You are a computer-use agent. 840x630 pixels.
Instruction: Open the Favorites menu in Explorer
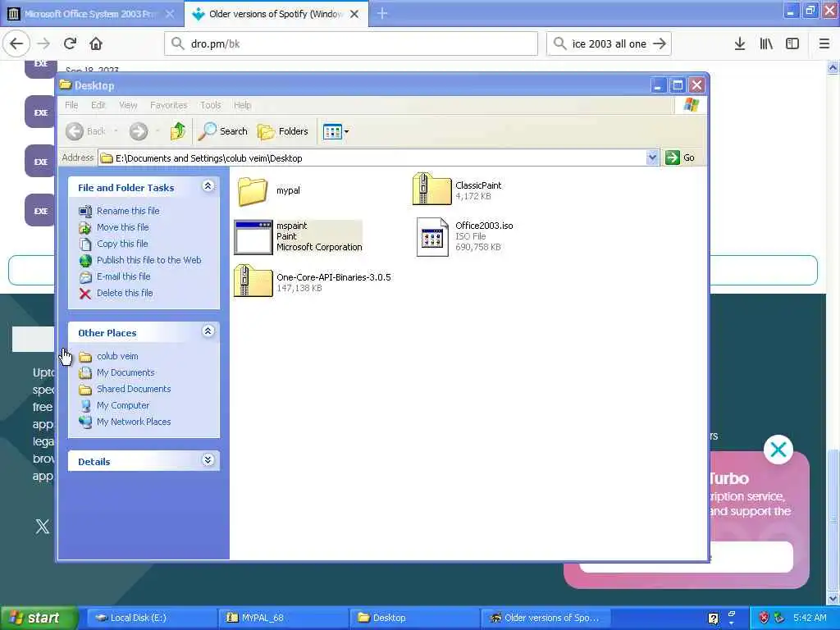point(168,105)
